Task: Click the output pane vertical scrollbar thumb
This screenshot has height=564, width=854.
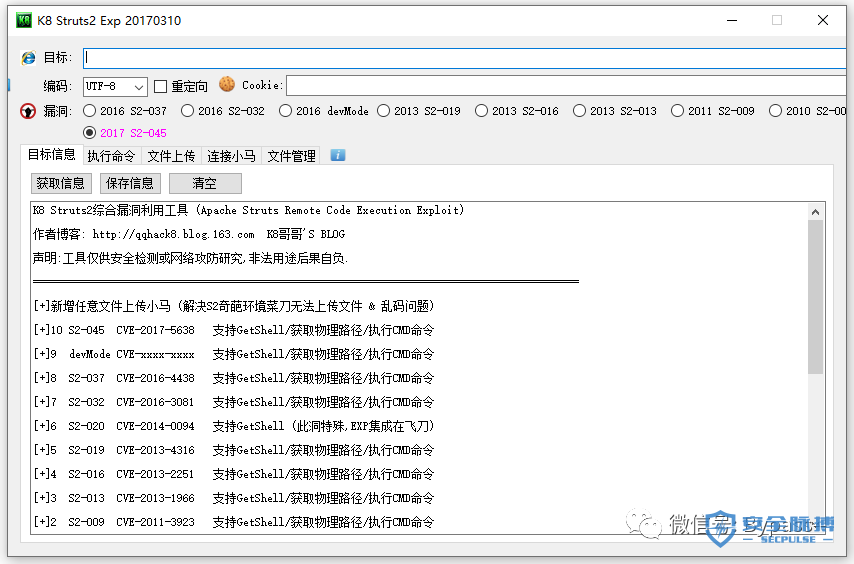Action: point(815,297)
